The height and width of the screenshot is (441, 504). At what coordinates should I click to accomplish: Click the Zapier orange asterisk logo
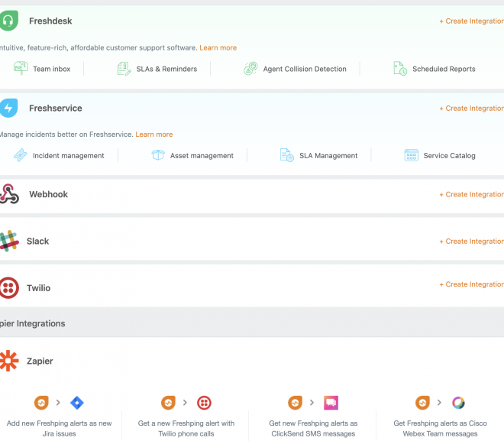[9, 361]
